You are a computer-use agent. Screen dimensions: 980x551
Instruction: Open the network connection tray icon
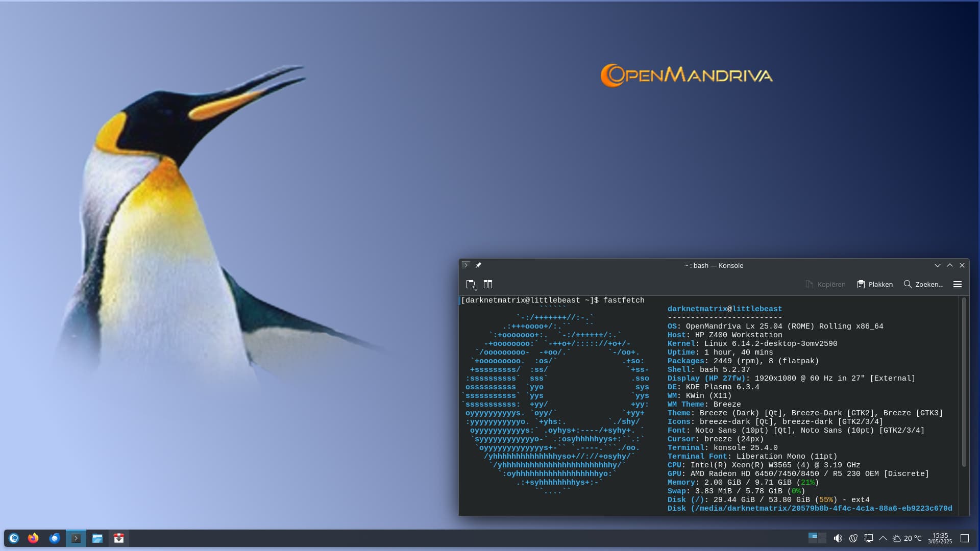click(x=868, y=538)
